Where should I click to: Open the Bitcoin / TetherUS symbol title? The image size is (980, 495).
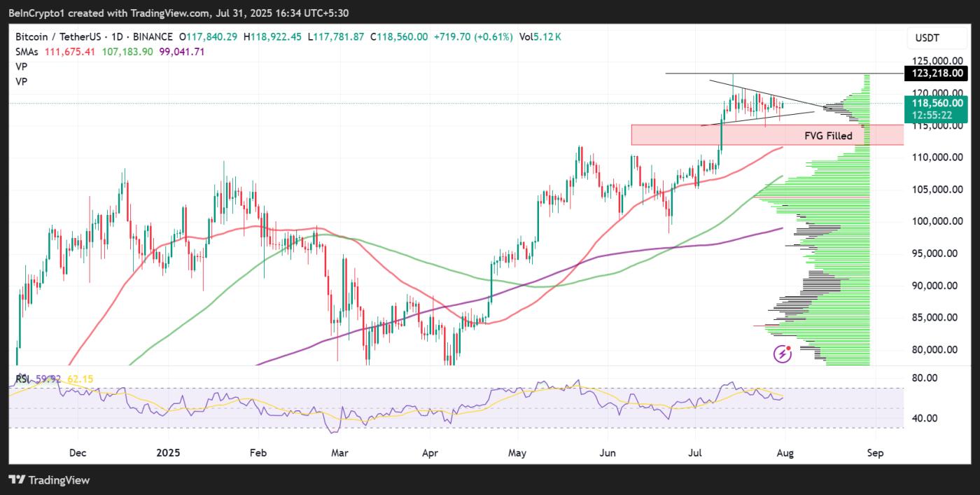click(x=59, y=36)
